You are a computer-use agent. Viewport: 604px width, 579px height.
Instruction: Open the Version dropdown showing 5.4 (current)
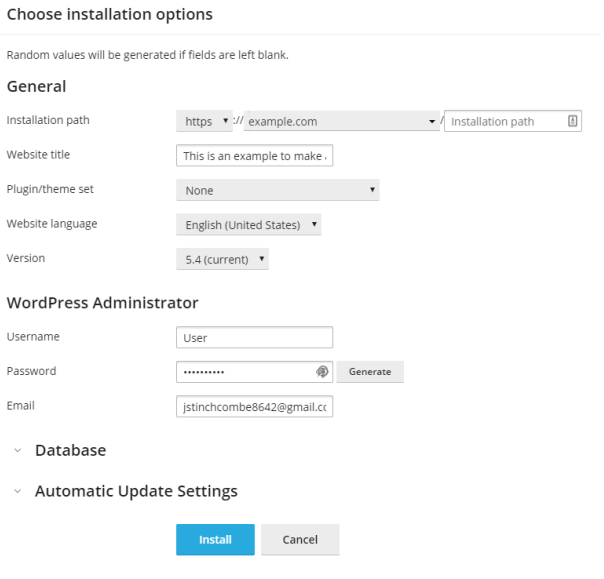coord(222,259)
